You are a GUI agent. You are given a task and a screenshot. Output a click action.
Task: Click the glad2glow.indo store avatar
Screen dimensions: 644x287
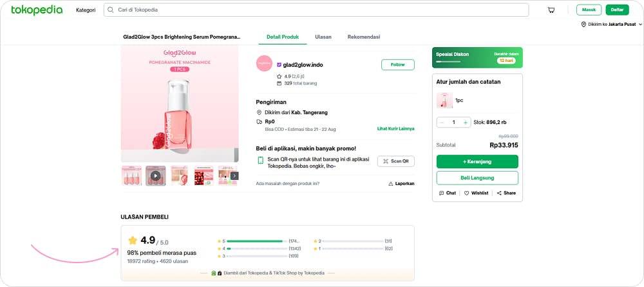pos(264,63)
